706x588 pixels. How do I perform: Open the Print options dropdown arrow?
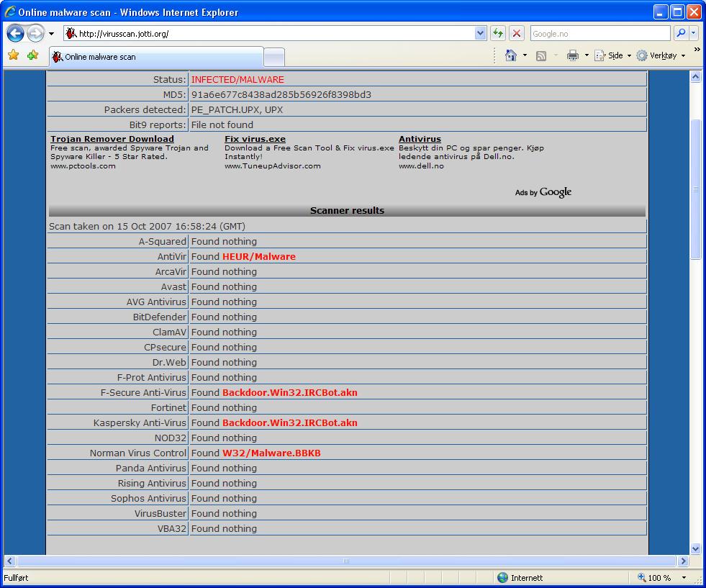[x=587, y=55]
